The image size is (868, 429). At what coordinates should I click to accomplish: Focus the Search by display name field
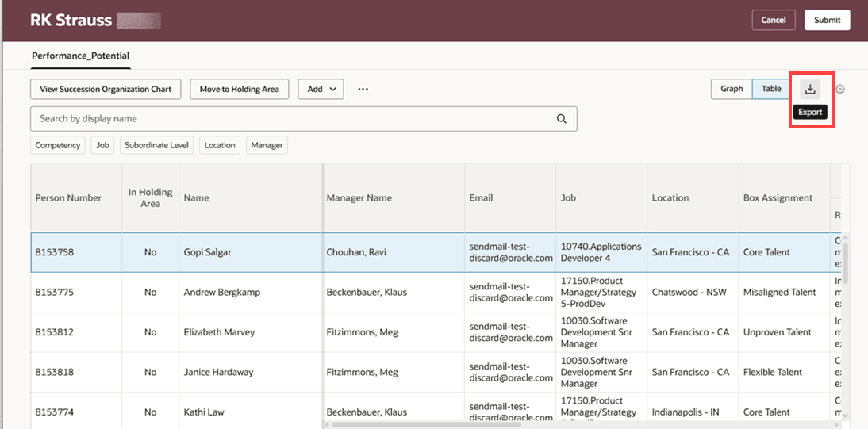pyautogui.click(x=303, y=118)
